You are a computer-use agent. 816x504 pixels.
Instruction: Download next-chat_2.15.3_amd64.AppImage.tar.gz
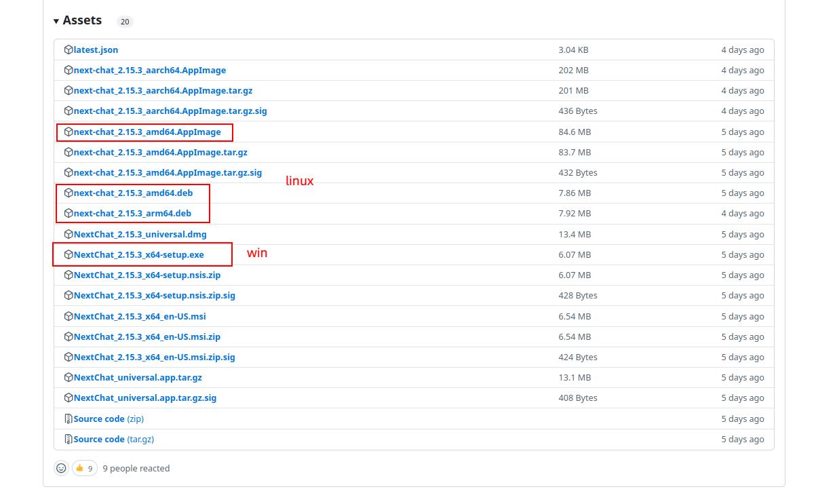[x=161, y=152]
